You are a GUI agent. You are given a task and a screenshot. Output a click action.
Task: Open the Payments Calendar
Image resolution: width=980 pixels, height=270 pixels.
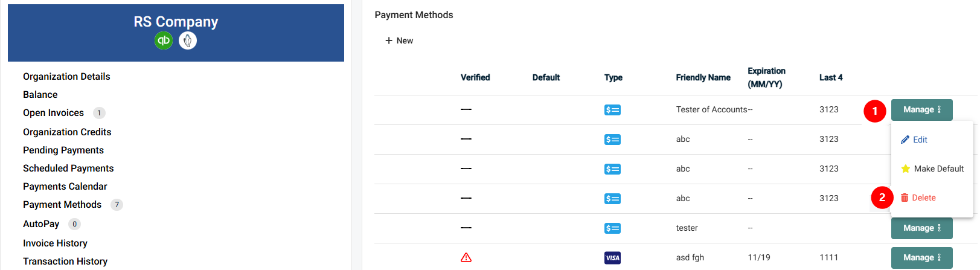[x=65, y=187]
